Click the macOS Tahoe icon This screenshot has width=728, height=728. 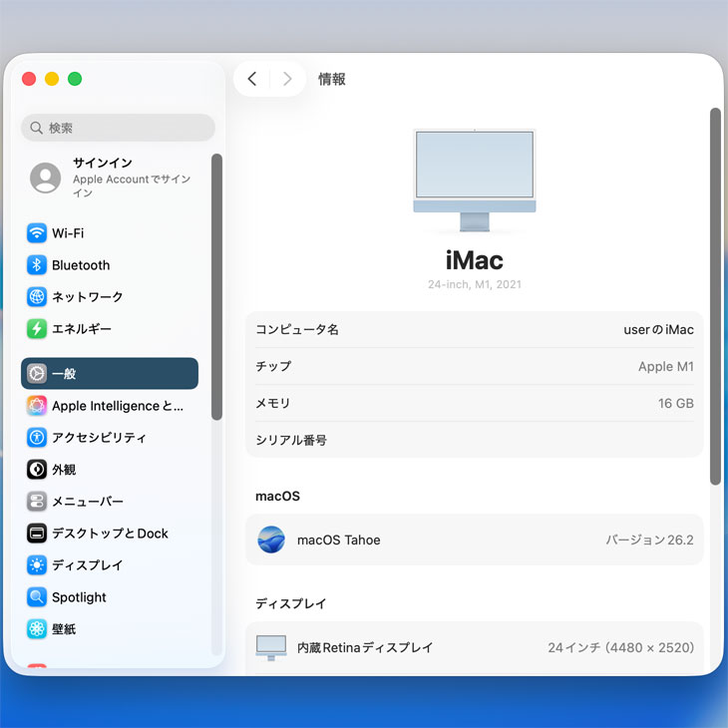click(271, 541)
